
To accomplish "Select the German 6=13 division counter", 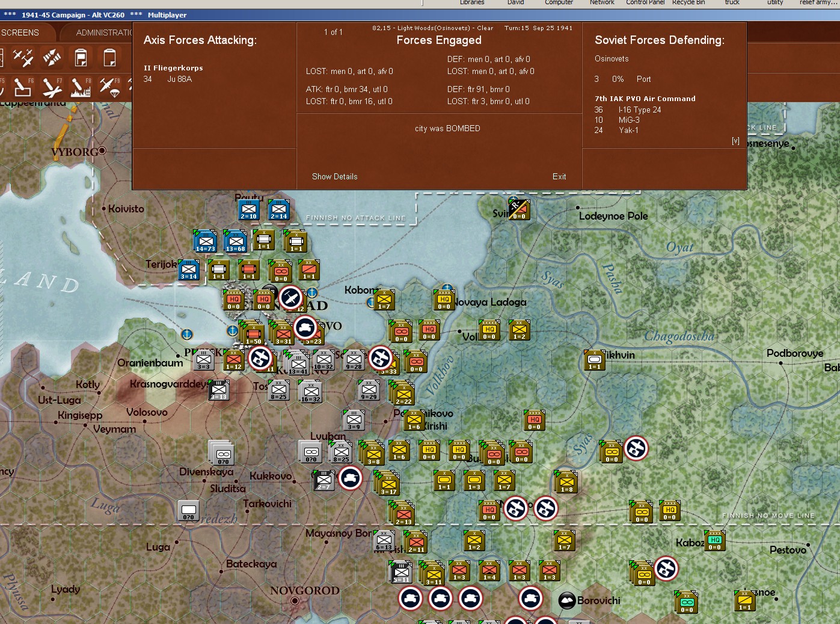I will point(384,540).
